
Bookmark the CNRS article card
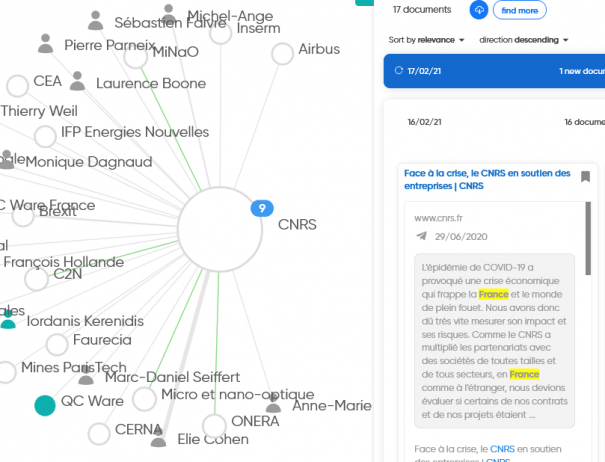(585, 177)
